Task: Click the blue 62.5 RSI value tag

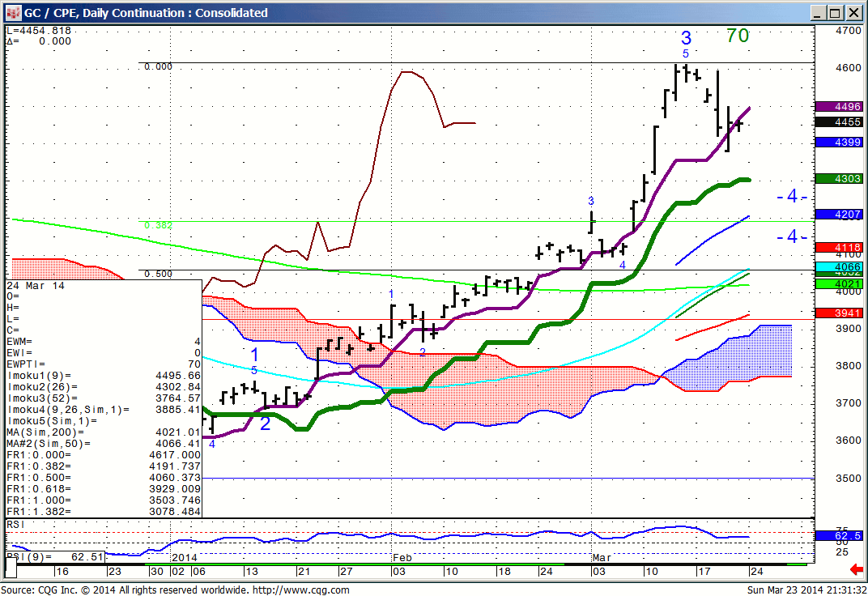Action: 839,536
